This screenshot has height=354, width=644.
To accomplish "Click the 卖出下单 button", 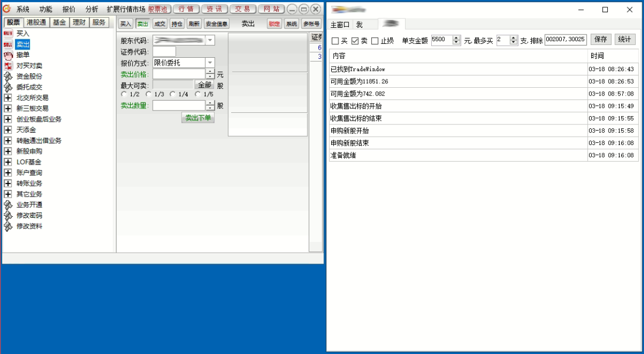I will [198, 118].
